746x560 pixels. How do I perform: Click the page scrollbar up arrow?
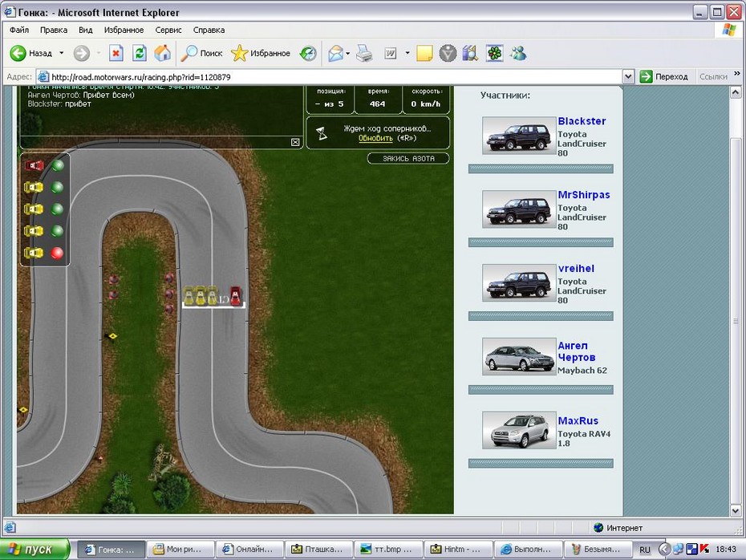[736, 91]
